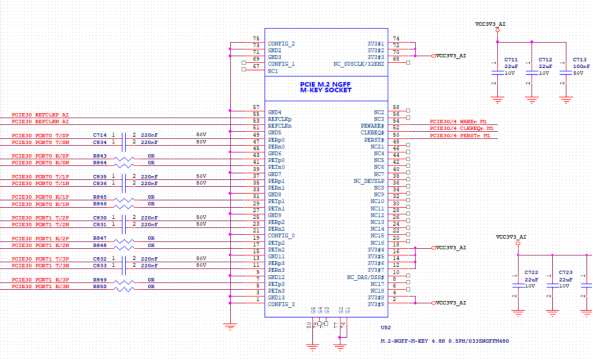Click the CONFIG_1 pin name
Viewport: 593px width, 361px height.
coord(281,64)
